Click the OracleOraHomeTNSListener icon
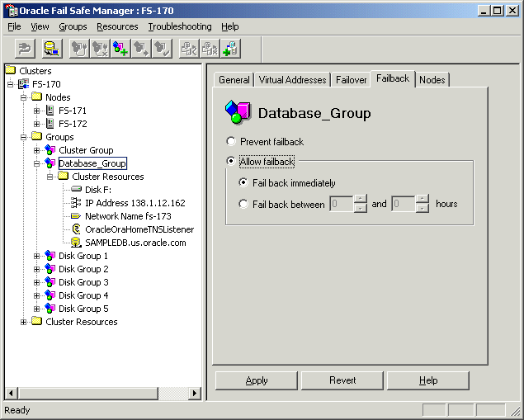Screen dimensions: 524x420 coord(77,229)
